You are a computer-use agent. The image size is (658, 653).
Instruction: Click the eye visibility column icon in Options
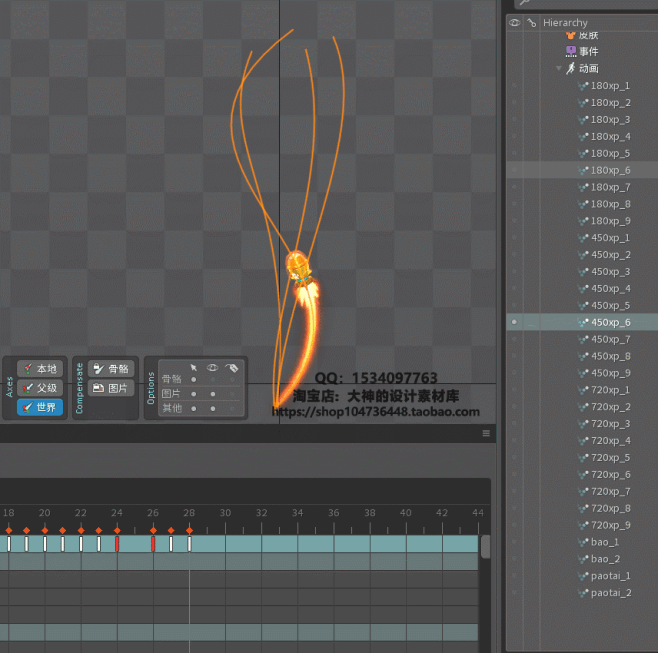(x=212, y=368)
